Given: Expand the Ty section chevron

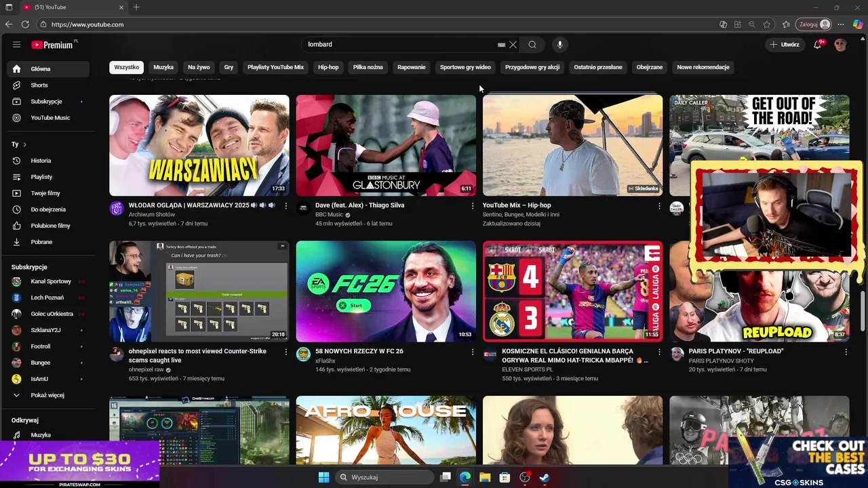Looking at the screenshot, I should pyautogui.click(x=24, y=144).
